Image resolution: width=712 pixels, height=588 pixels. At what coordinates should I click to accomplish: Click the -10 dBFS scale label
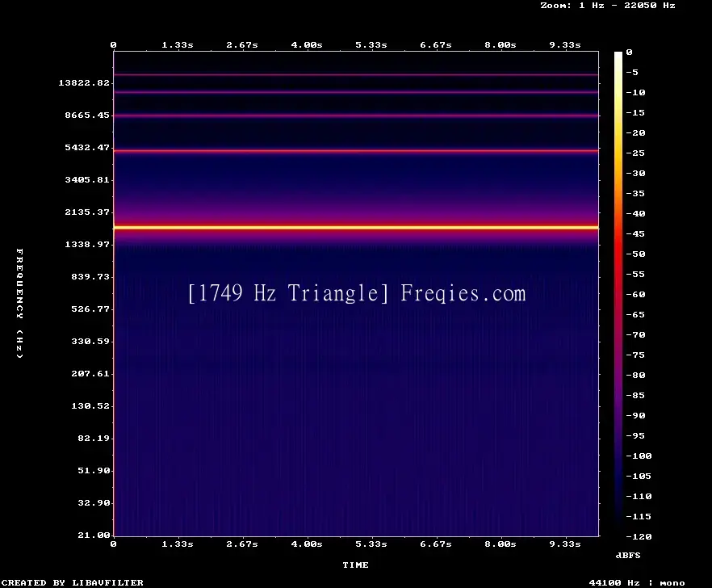coord(635,92)
